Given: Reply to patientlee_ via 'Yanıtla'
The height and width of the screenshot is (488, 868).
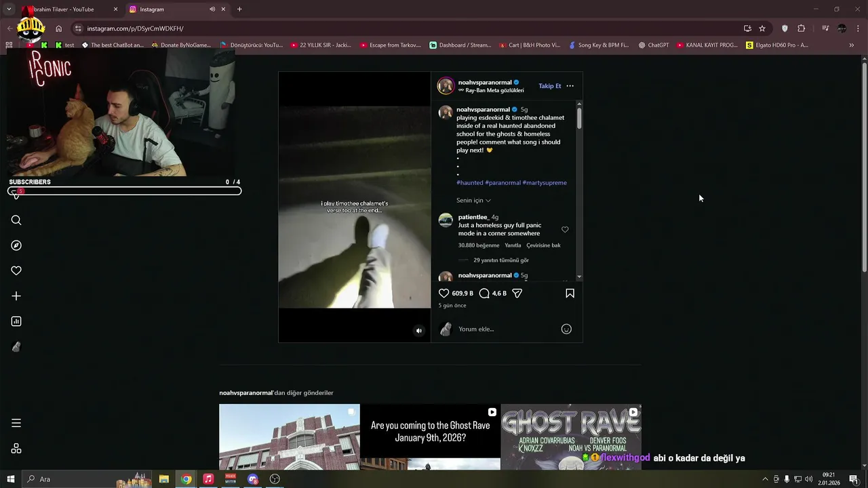Looking at the screenshot, I should pyautogui.click(x=513, y=245).
